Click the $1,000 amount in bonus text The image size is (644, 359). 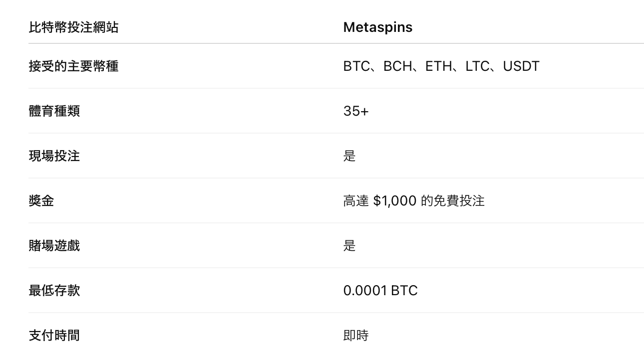click(394, 201)
